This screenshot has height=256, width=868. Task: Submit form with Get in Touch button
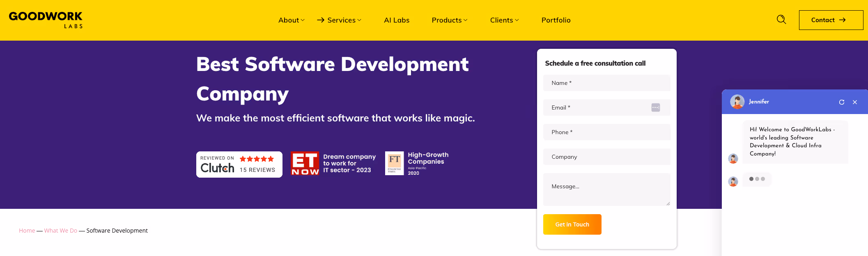click(572, 224)
